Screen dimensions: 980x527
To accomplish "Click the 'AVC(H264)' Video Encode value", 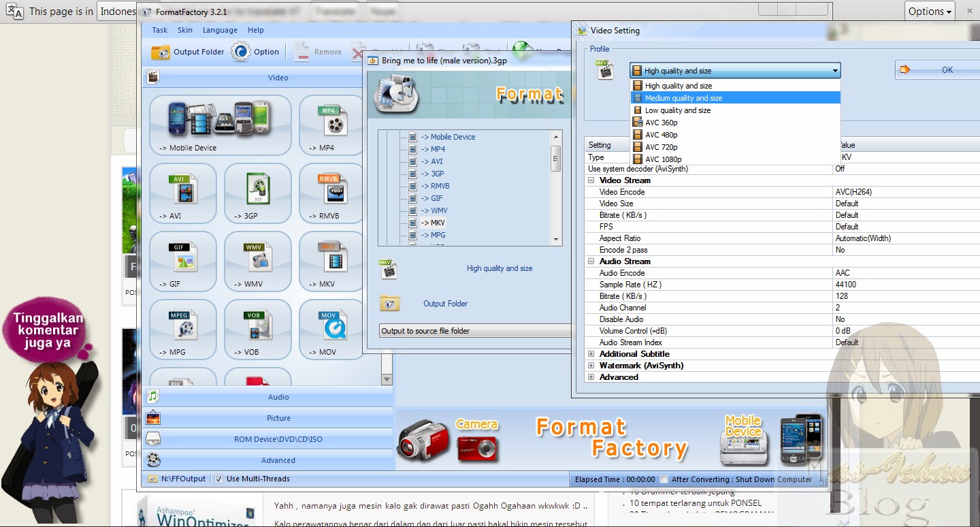I will pyautogui.click(x=853, y=192).
